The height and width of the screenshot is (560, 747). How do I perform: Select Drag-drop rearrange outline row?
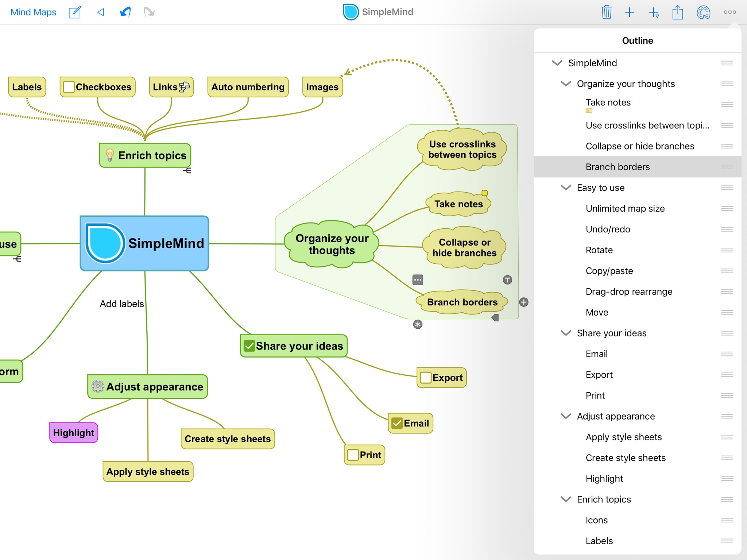(x=638, y=291)
